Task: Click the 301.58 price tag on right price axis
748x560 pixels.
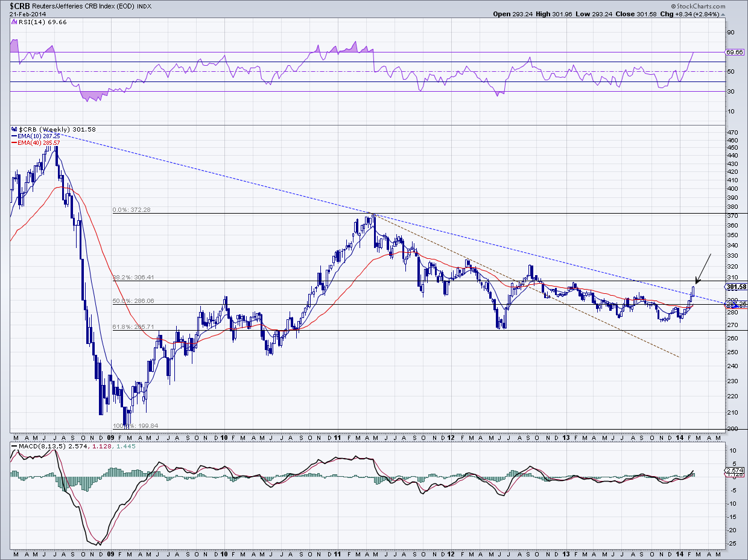Action: 735,287
